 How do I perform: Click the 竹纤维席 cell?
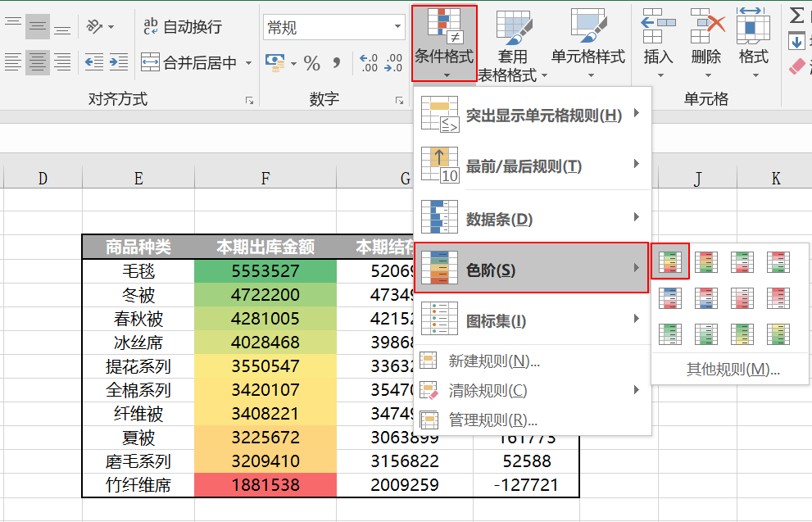[138, 485]
